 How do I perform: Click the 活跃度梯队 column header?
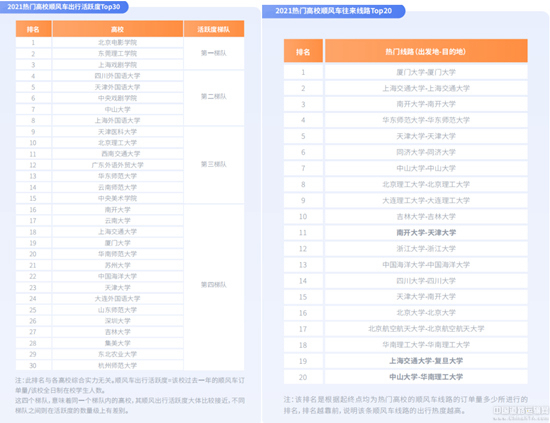click(214, 29)
